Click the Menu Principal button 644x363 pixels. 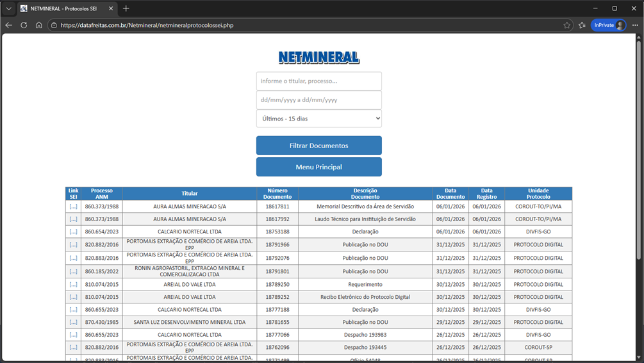point(318,167)
